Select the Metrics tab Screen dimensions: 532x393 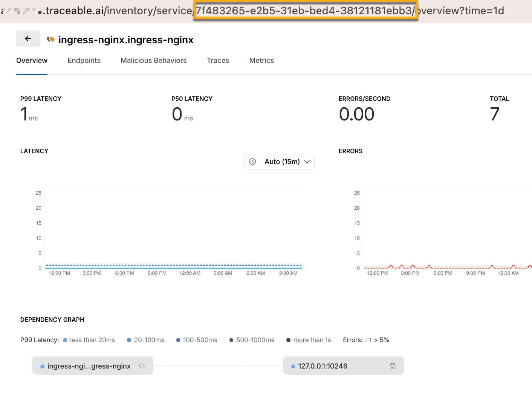[x=261, y=61]
